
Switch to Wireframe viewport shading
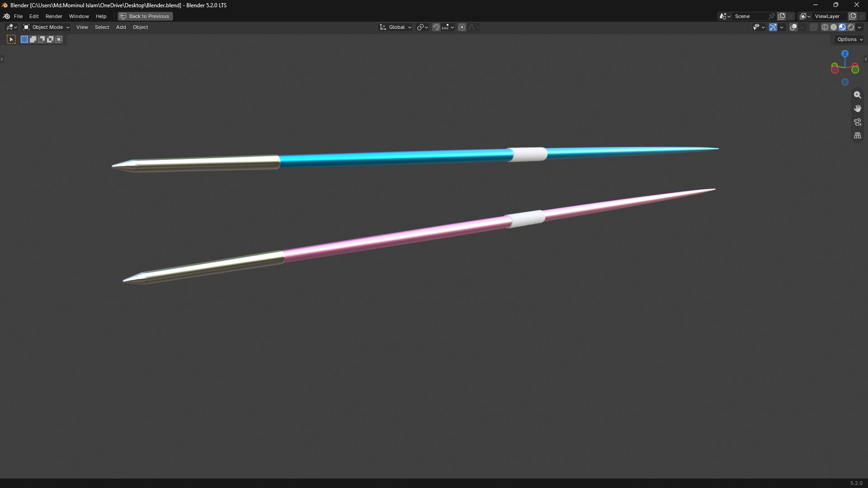(x=825, y=28)
